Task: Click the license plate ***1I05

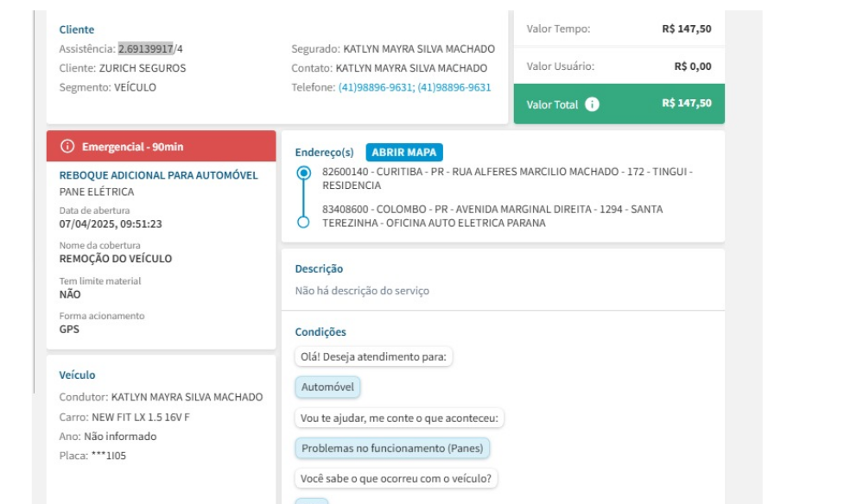Action: pos(109,456)
